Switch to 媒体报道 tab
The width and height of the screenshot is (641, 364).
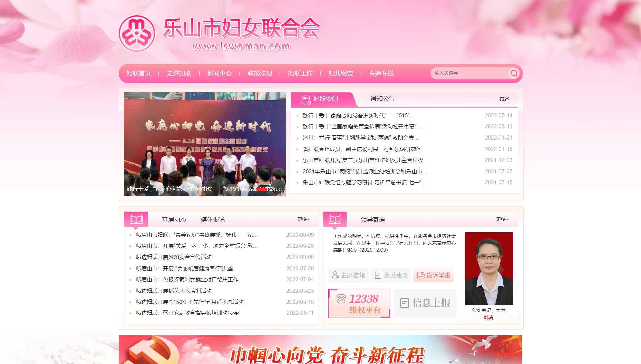click(x=213, y=220)
